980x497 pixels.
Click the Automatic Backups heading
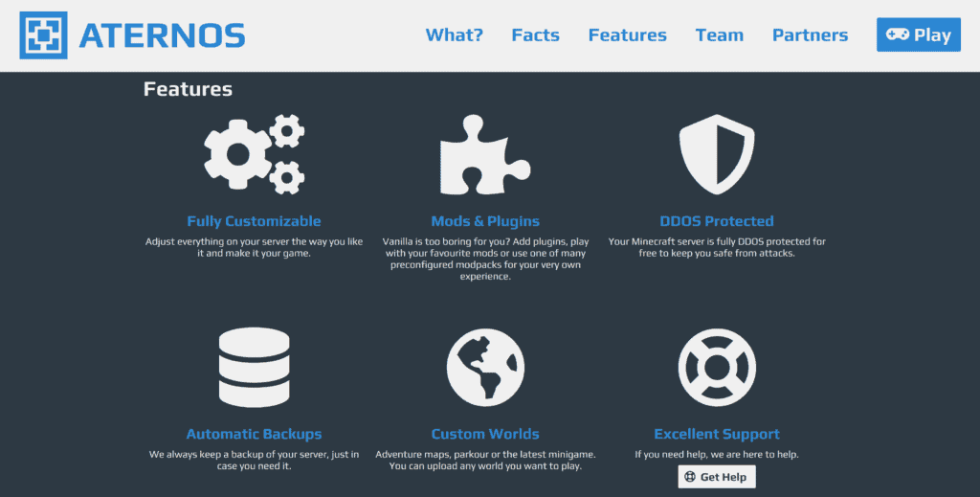click(254, 434)
